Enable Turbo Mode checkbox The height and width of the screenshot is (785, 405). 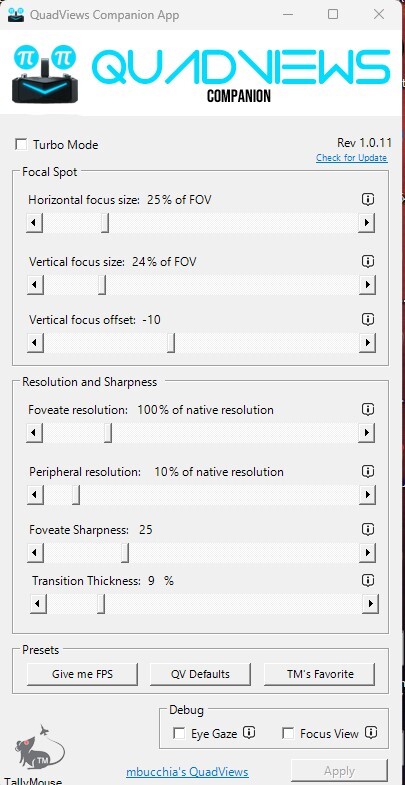(x=21, y=145)
